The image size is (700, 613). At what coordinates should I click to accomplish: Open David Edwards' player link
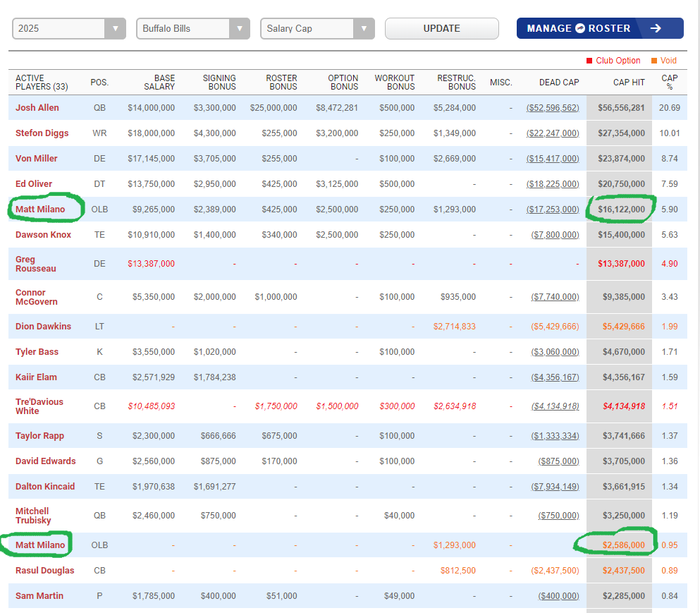tap(46, 461)
